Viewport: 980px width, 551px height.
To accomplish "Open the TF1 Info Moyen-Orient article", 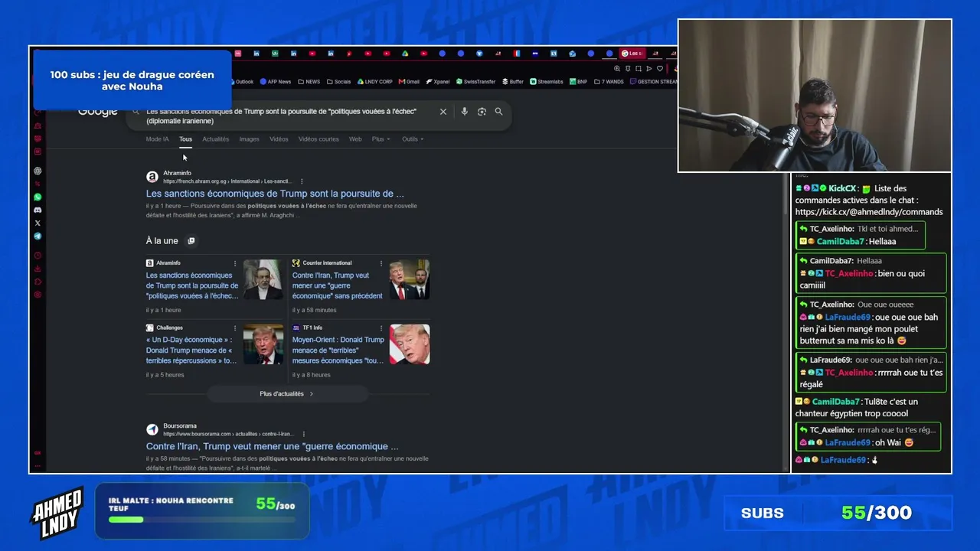I will 338,350.
